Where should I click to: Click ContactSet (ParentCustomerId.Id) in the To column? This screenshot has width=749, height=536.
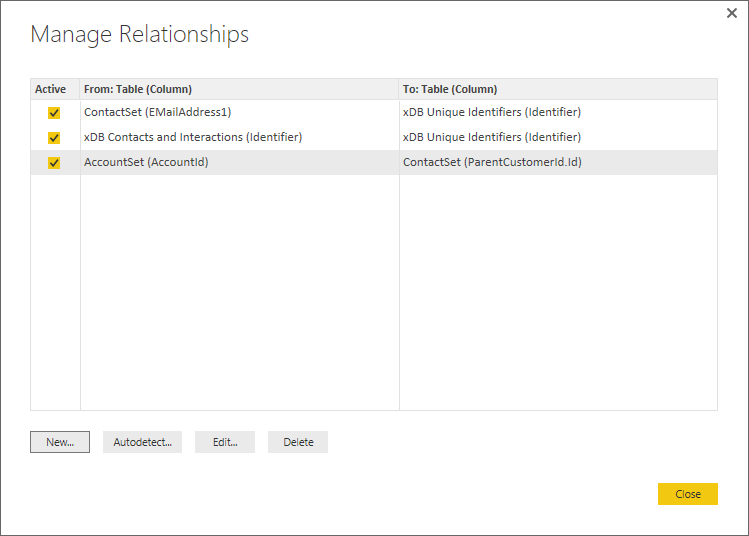tap(492, 162)
